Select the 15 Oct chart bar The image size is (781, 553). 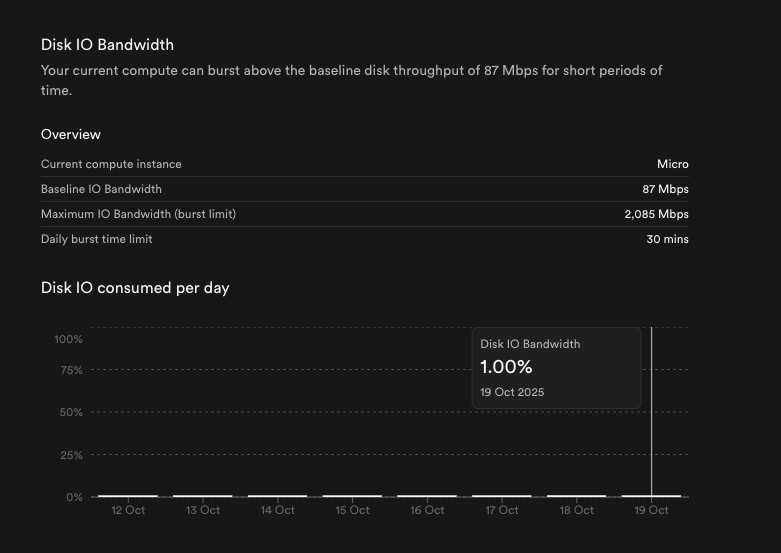click(352, 495)
